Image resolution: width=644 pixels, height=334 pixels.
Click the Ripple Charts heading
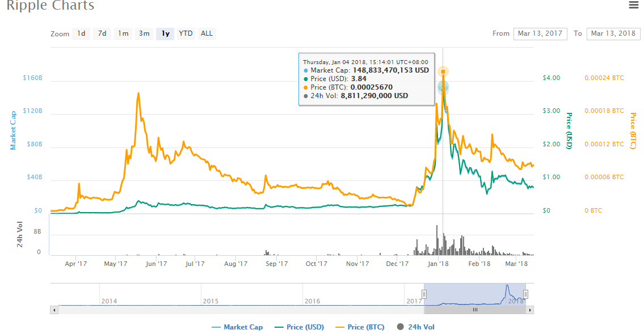coord(50,6)
